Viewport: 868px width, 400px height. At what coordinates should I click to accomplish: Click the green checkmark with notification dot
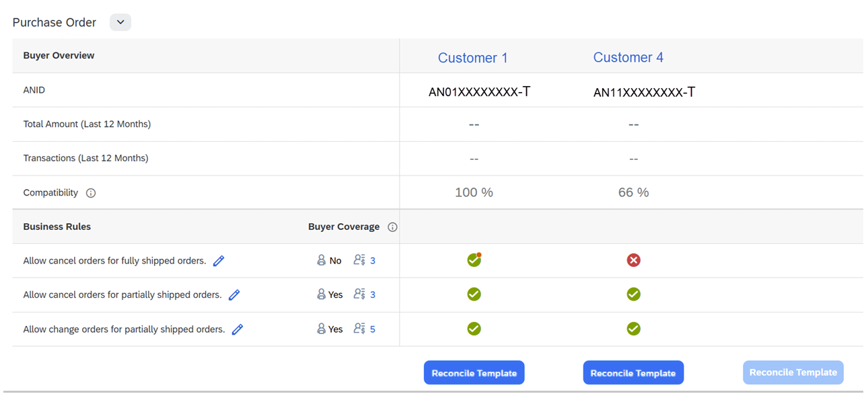coord(474,259)
